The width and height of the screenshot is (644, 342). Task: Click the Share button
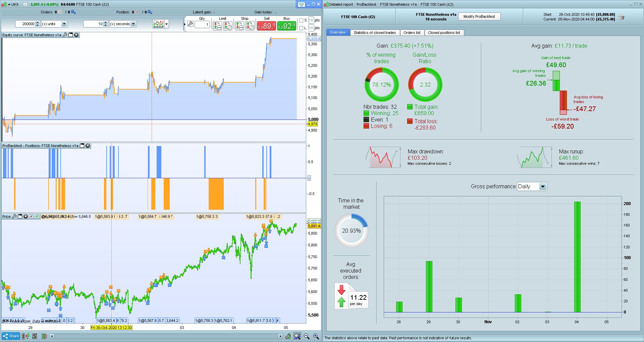(11, 336)
